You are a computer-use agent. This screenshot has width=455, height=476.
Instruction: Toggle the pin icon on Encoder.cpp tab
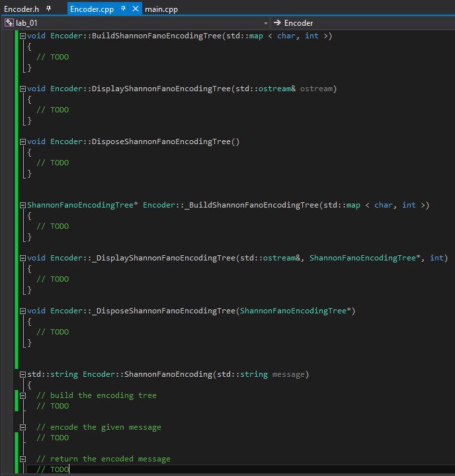click(123, 9)
